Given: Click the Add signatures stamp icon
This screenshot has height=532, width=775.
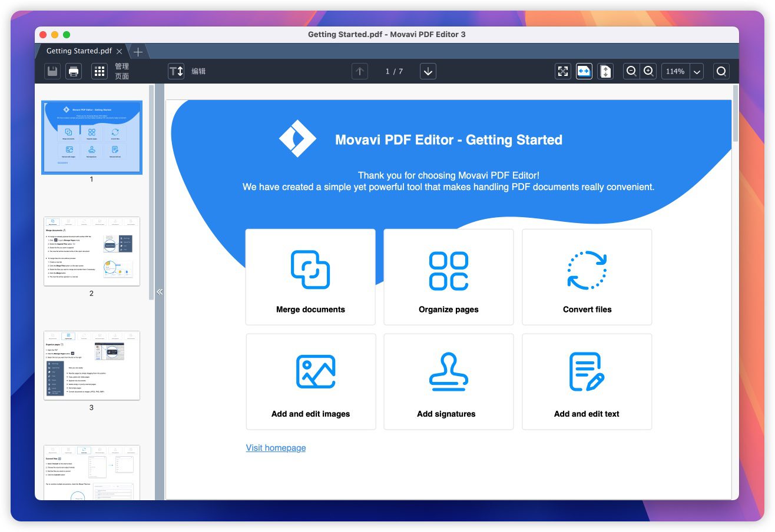Looking at the screenshot, I should [448, 371].
